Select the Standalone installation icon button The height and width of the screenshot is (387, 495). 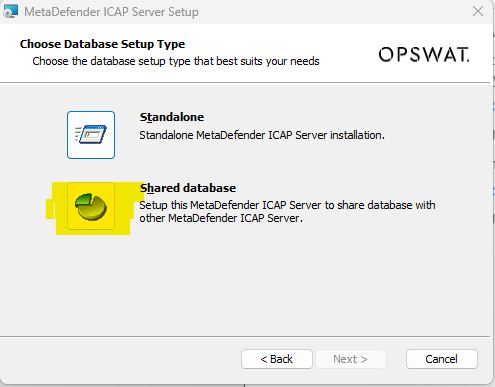[x=91, y=135]
